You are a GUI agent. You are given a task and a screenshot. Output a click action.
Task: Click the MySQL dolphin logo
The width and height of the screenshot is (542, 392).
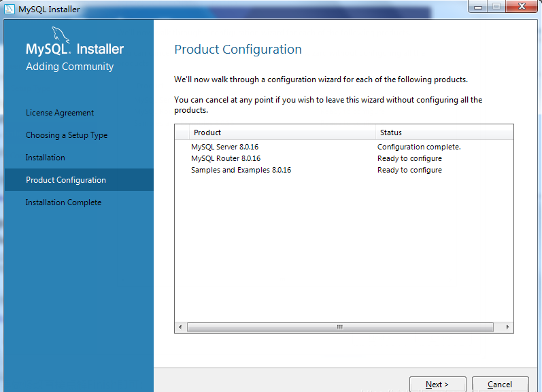61,35
